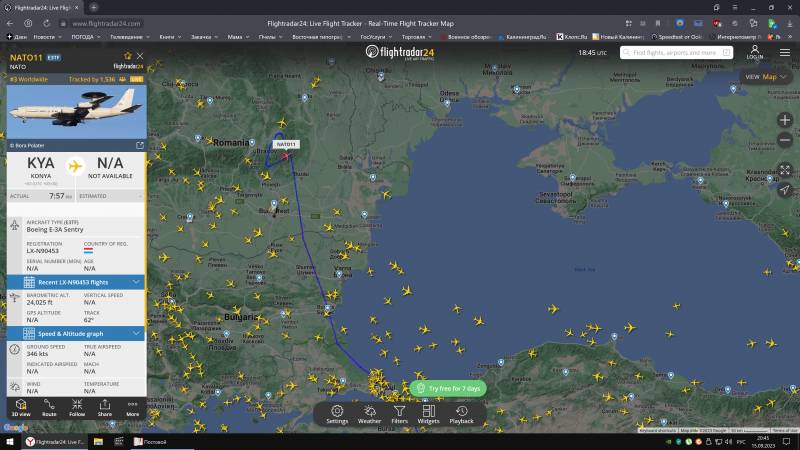Screen dimensions: 800x450
Task: Open the More options in flight panel
Action: pyautogui.click(x=133, y=408)
